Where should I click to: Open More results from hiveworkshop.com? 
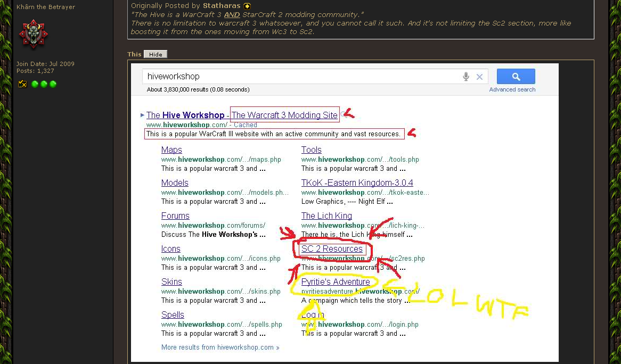(220, 348)
